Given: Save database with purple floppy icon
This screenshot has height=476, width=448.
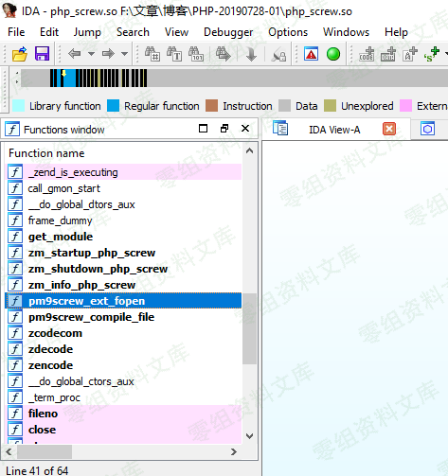Looking at the screenshot, I should (x=42, y=54).
